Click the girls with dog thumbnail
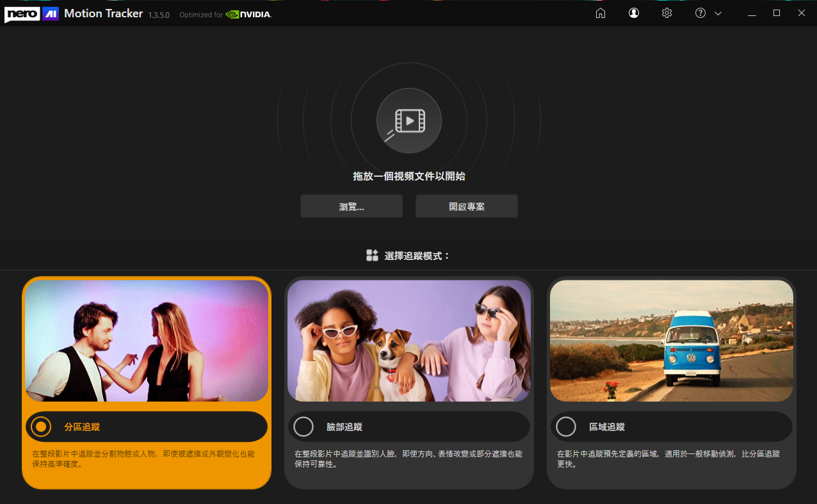The height and width of the screenshot is (504, 817). [x=409, y=341]
